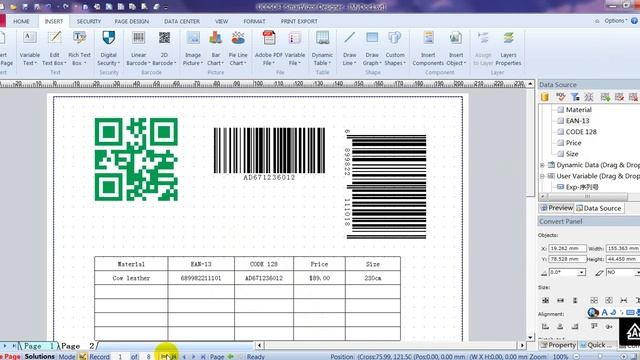Open the Property panel tab
640x360 pixels.
point(558,345)
